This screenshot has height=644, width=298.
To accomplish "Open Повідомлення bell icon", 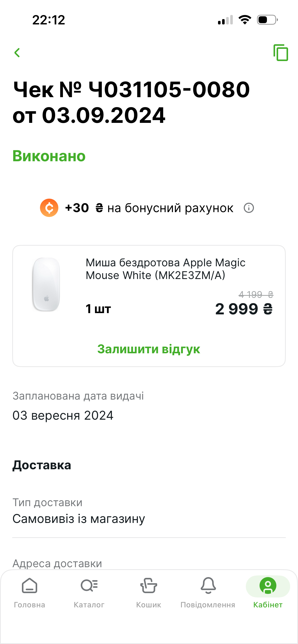I will tap(208, 585).
